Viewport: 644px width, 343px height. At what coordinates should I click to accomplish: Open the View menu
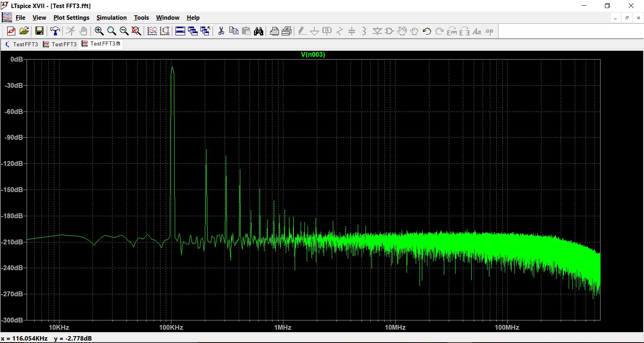pos(39,18)
